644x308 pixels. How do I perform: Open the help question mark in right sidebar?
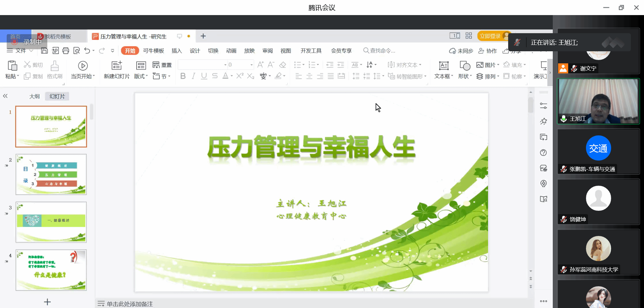click(x=543, y=153)
